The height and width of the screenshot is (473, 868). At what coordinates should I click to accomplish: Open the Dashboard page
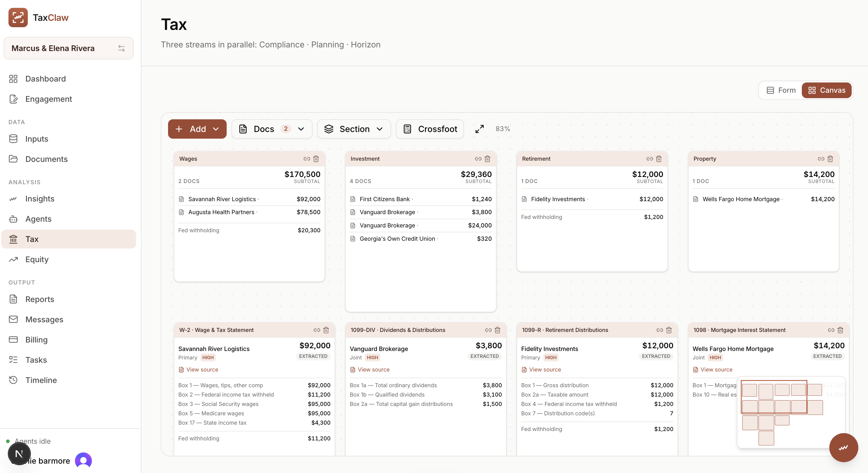[x=69, y=79]
